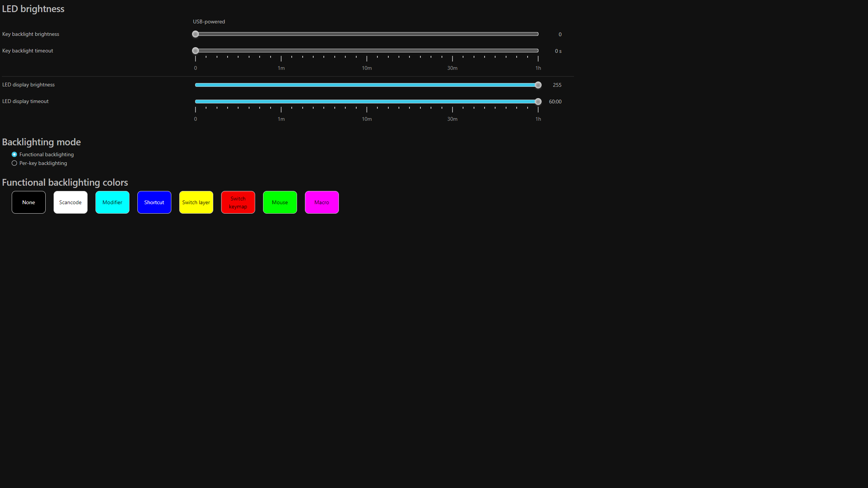868x488 pixels.
Task: Click the Key backlight timeout slider handle
Action: pos(195,51)
